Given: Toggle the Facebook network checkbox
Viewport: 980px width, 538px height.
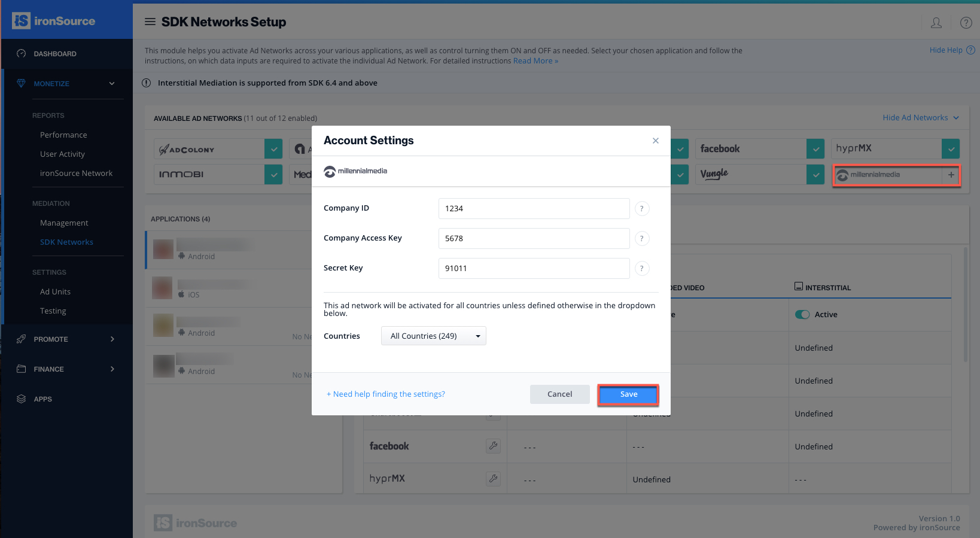Looking at the screenshot, I should pyautogui.click(x=815, y=149).
